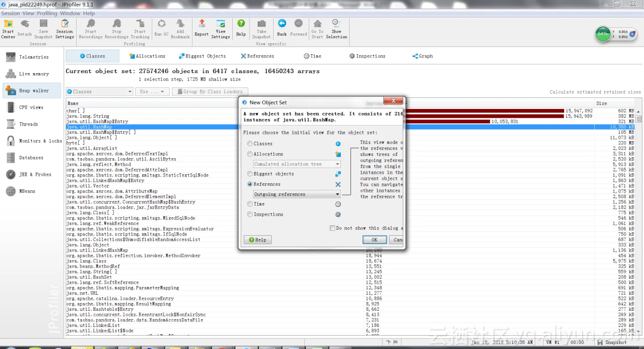Open Threads section in sidebar
Screen dimensions: 644x349
point(32,124)
